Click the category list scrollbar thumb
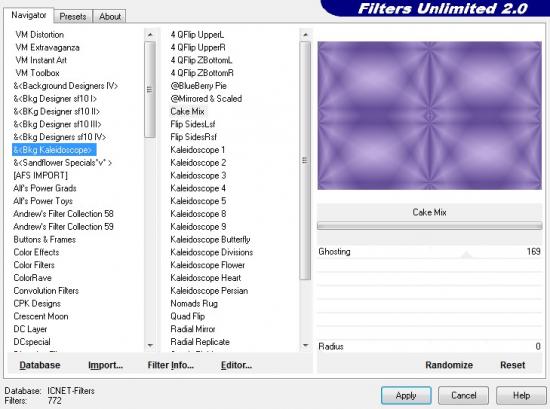This screenshot has height=409, width=550. coord(150,89)
